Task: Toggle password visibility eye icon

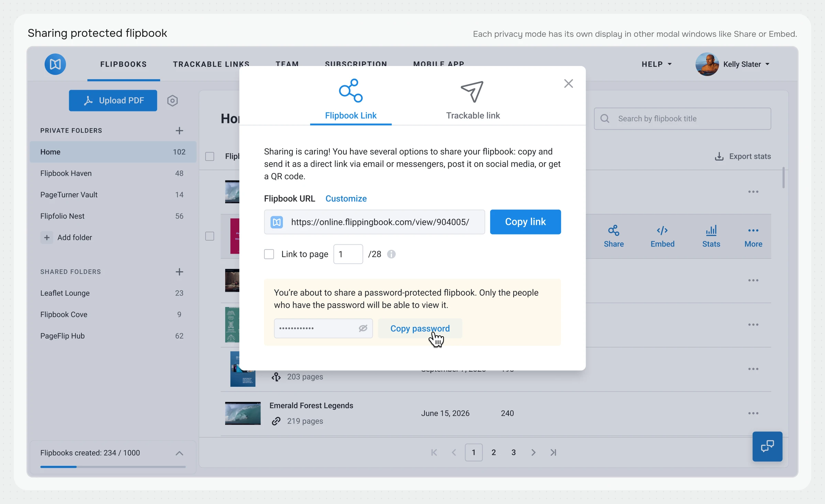Action: pos(363,328)
